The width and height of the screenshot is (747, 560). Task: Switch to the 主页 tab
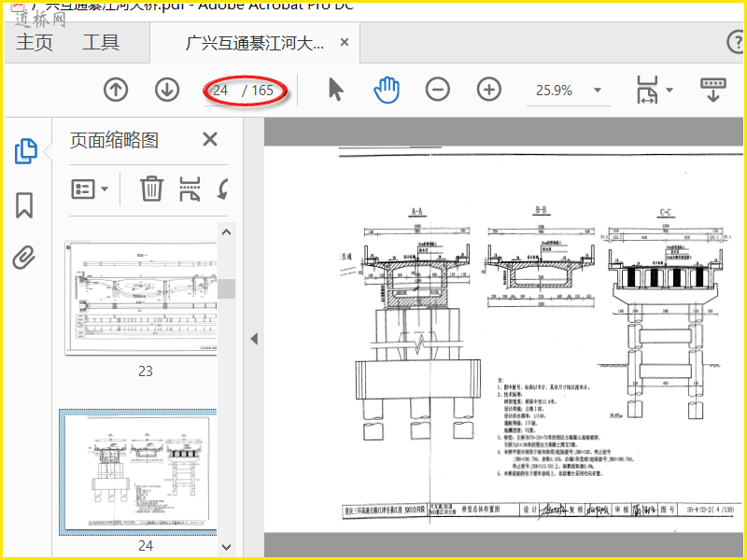35,42
